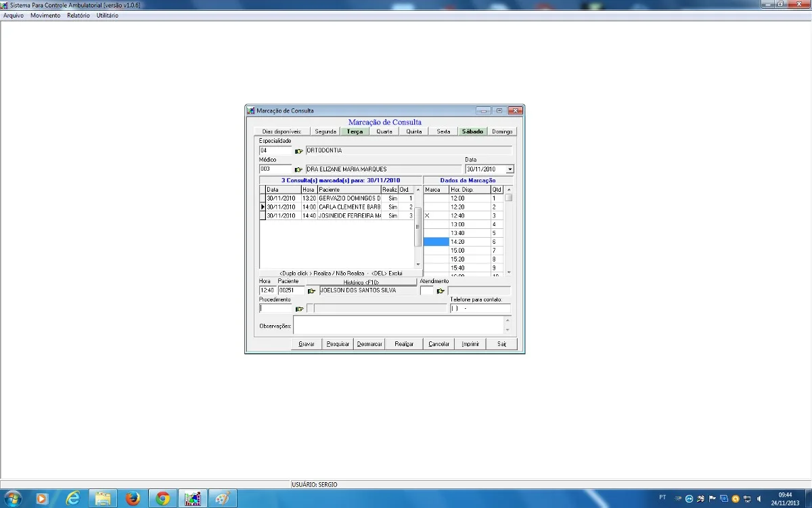812x508 pixels.
Task: Expand the Data date dropdown
Action: 510,169
